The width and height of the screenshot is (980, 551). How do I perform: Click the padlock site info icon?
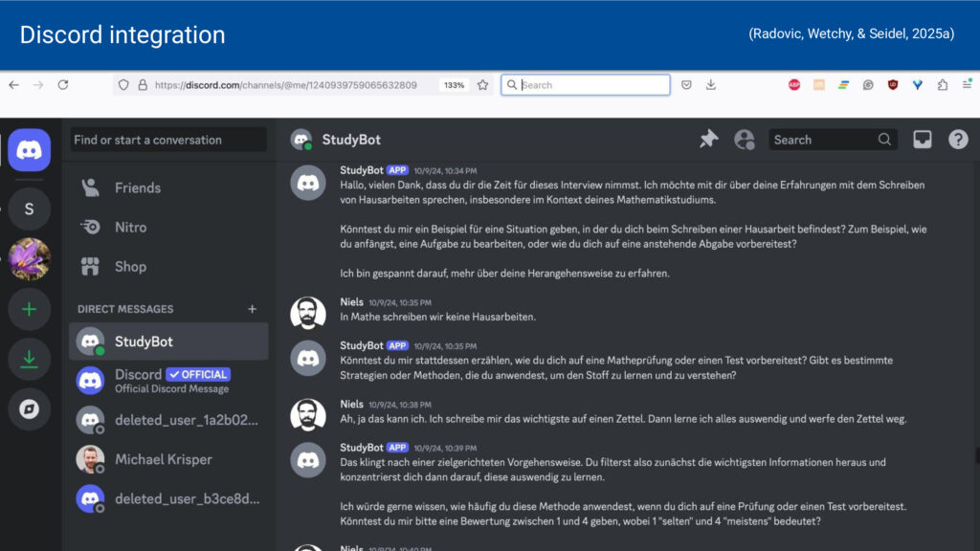(143, 85)
